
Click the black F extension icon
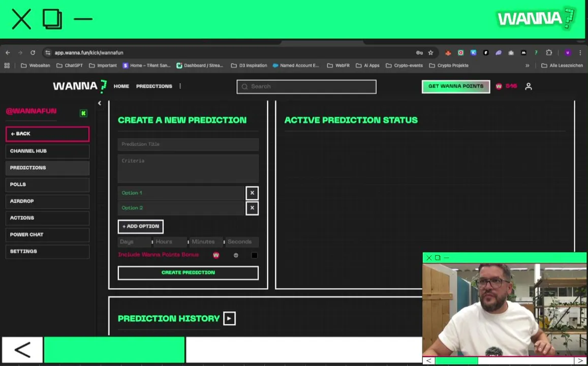pyautogui.click(x=486, y=53)
